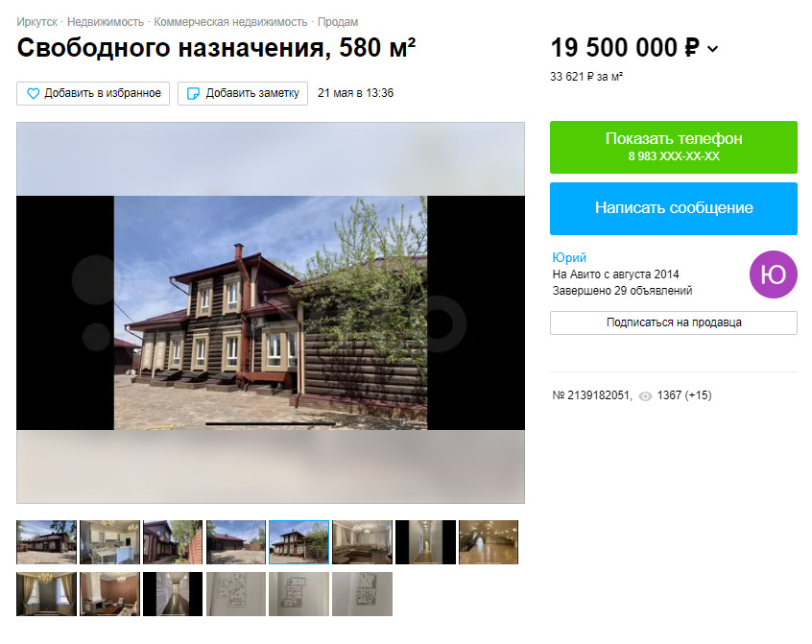
Task: Subscribe via Подписаться на продавца button
Action: pyautogui.click(x=673, y=322)
